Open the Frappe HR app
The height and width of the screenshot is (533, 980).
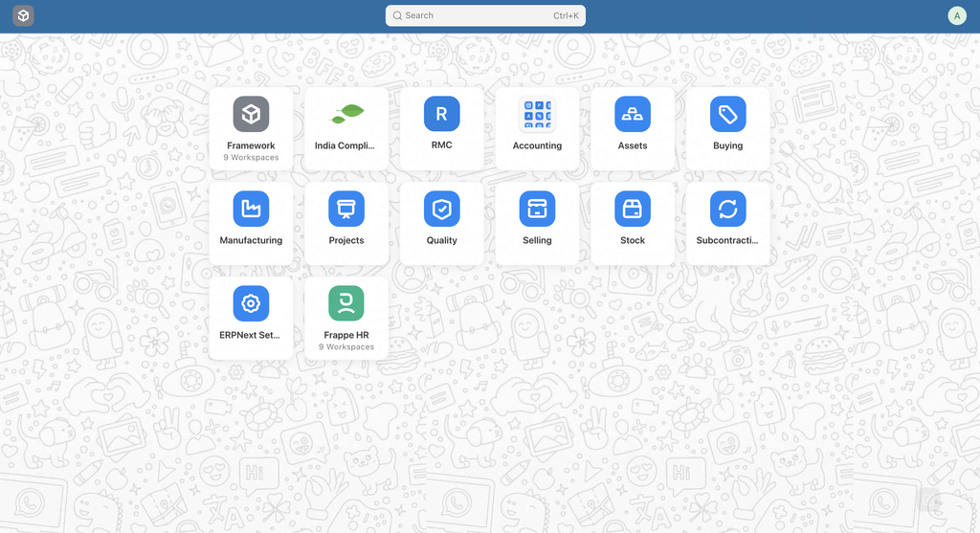pos(346,303)
